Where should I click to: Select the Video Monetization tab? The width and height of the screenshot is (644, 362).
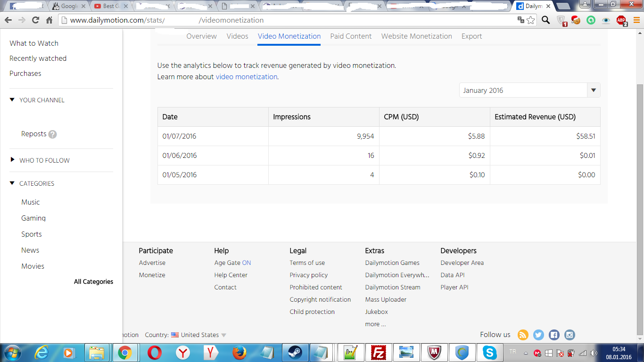click(289, 36)
